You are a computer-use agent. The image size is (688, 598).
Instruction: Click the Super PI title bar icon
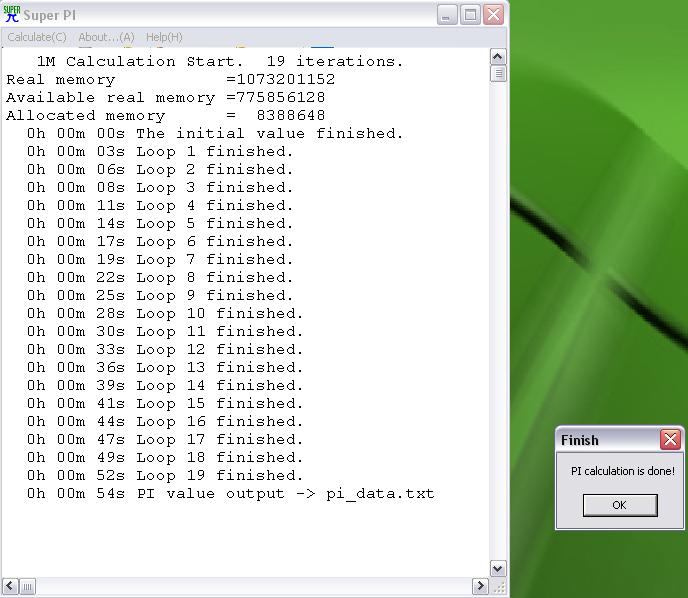tap(11, 14)
